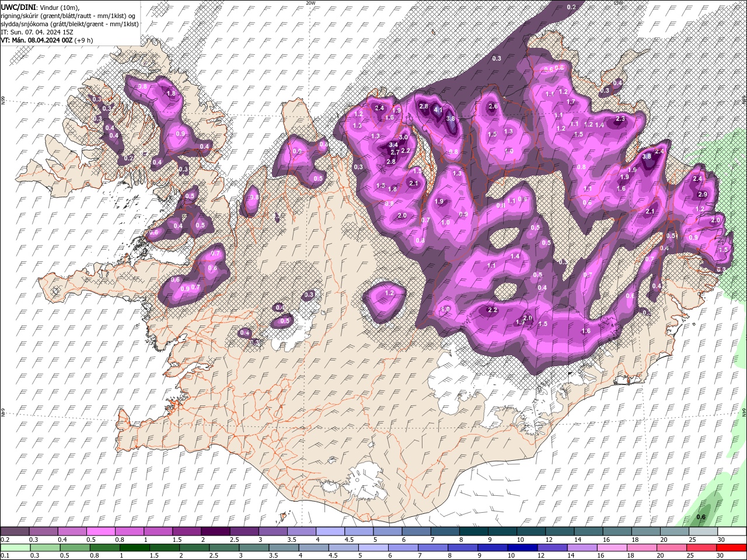
Task: Pick dark blue rain swatch 10–12
Action: pos(523,548)
